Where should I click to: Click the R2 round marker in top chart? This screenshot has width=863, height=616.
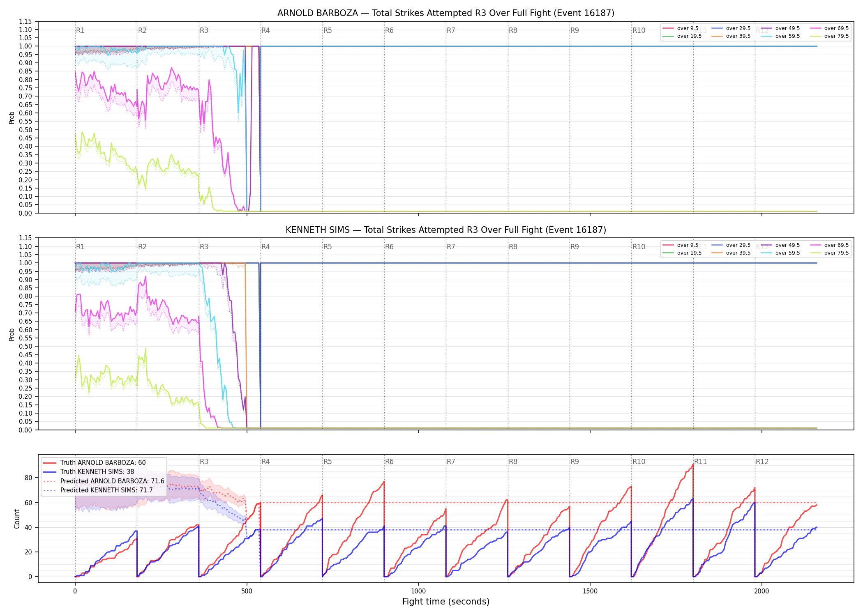tap(142, 30)
